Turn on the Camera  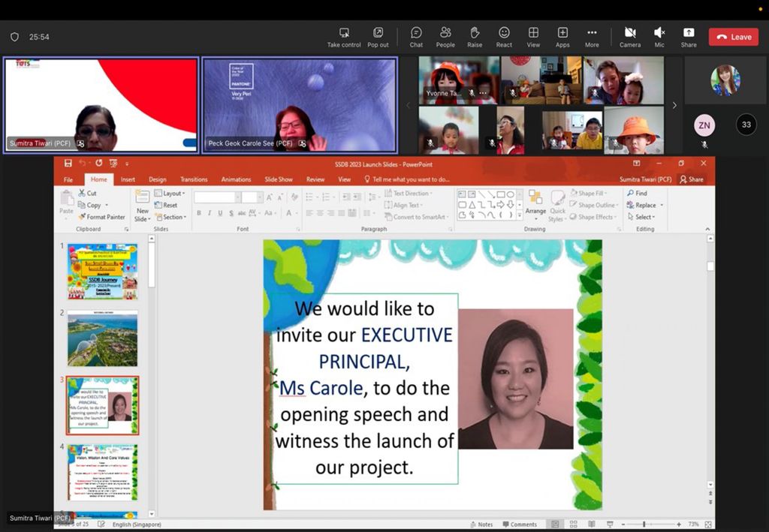(630, 38)
